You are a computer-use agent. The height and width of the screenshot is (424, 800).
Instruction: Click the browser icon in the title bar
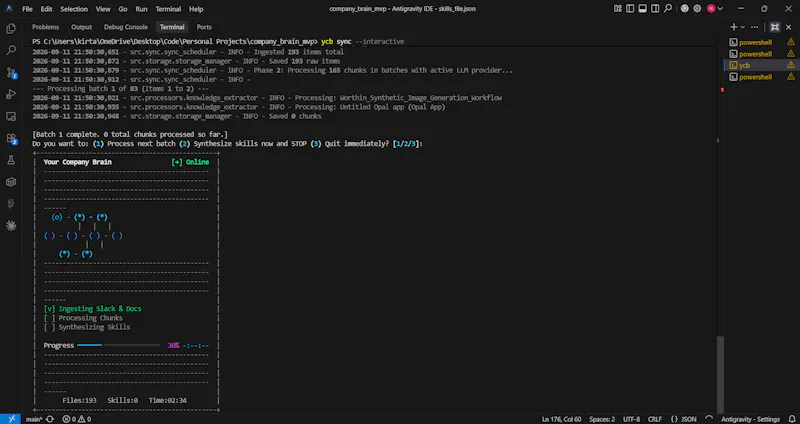pyautogui.click(x=685, y=9)
